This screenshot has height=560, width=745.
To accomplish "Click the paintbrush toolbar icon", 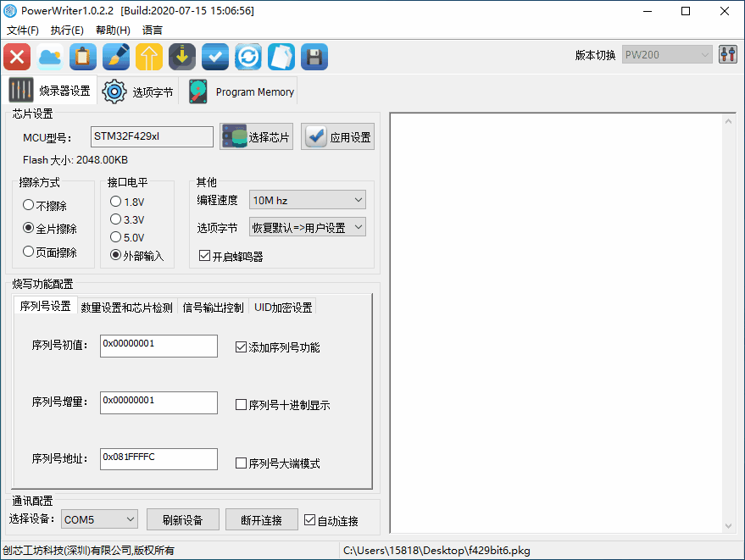I will point(116,57).
